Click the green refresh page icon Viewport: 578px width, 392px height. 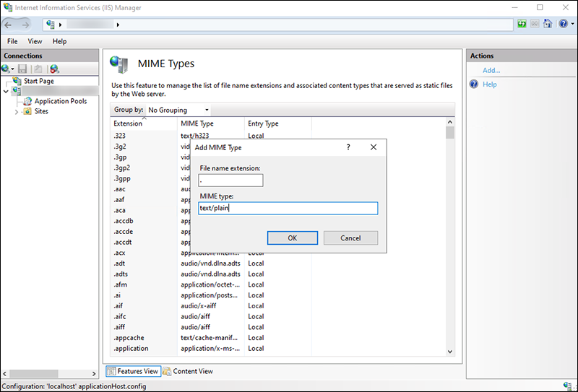522,24
